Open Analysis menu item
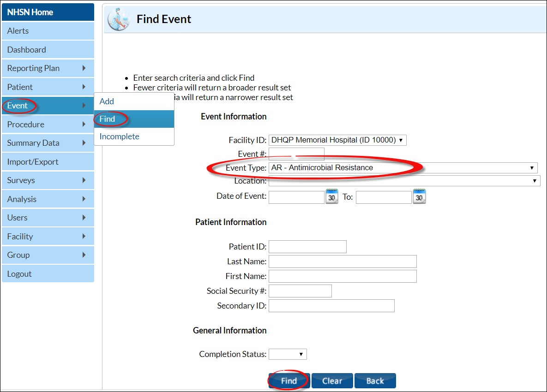Viewport: 547px width, 392px height. pyautogui.click(x=48, y=199)
